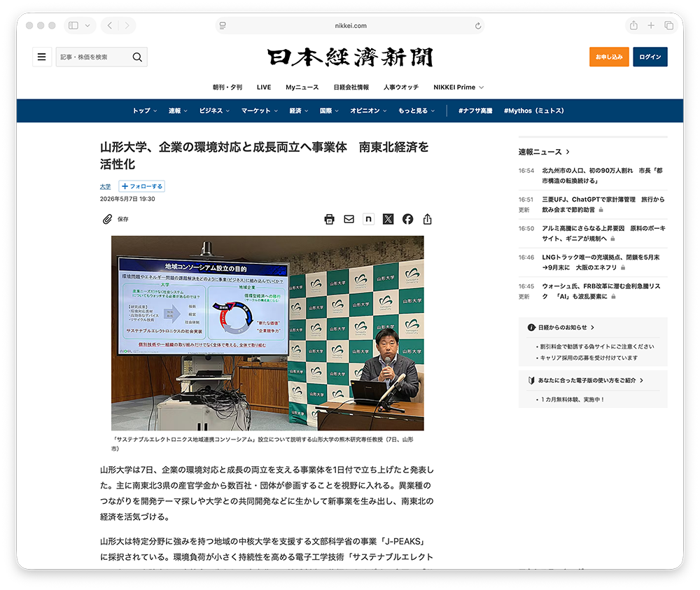Toggle follow for 大学 topic
The height and width of the screenshot is (590, 700).
pyautogui.click(x=141, y=186)
